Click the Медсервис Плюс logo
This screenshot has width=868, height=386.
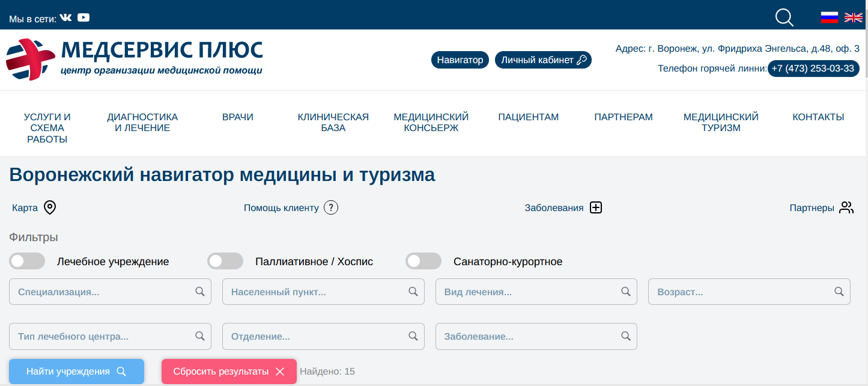tap(135, 59)
